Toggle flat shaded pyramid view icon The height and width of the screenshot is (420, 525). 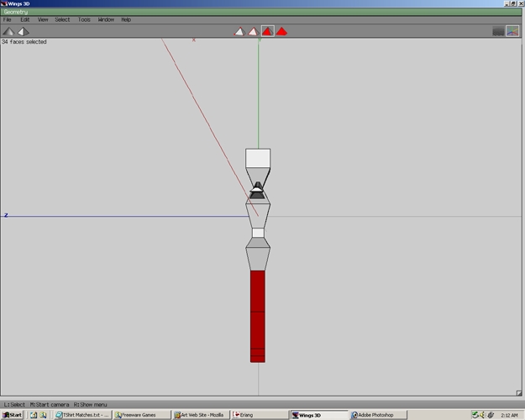pyautogui.click(x=8, y=31)
